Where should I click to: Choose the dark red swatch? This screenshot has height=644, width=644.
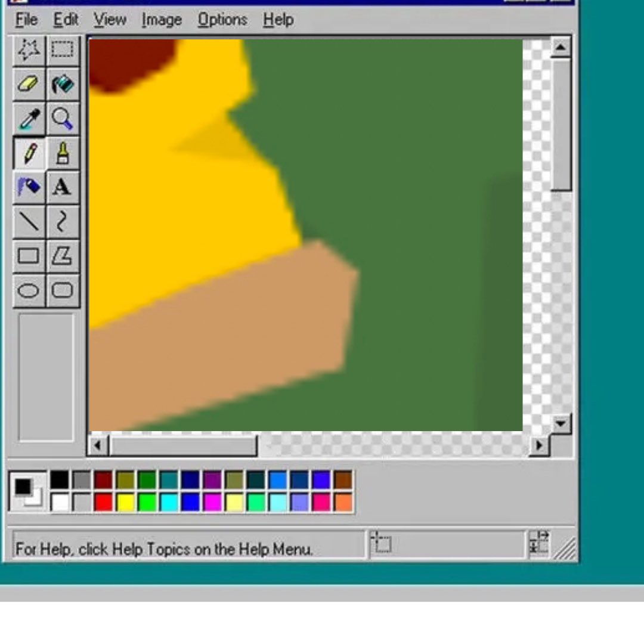(103, 479)
